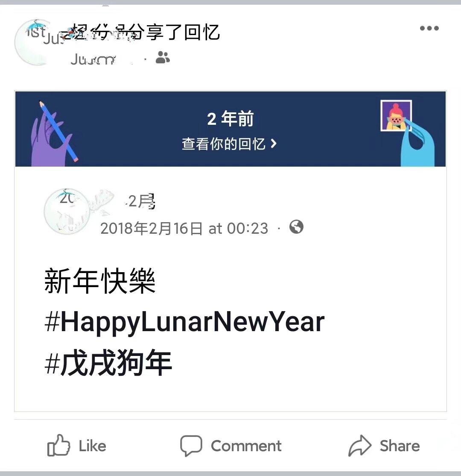The height and width of the screenshot is (476, 461).
Task: Click the 2 年前 memory banner heading
Action: (230, 119)
